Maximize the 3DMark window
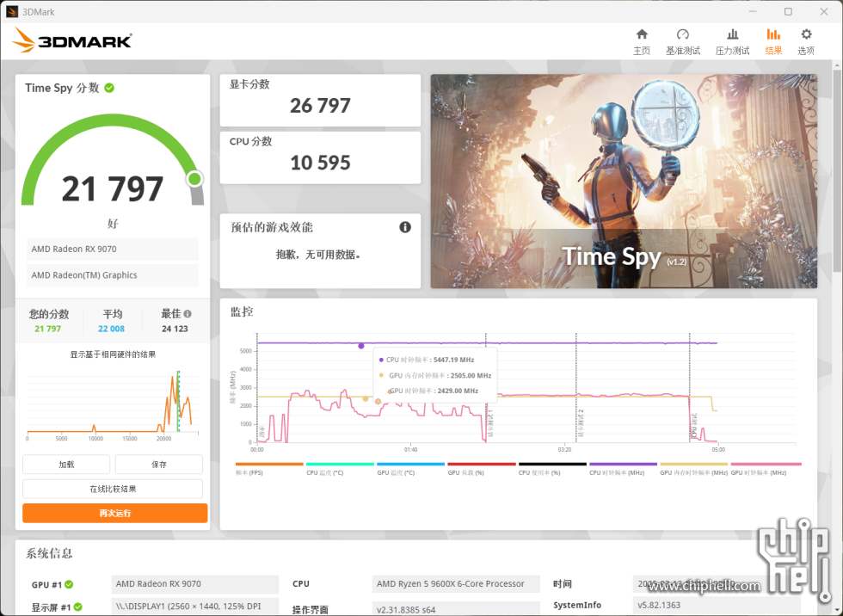Screen dimensions: 843x616 (x=788, y=11)
